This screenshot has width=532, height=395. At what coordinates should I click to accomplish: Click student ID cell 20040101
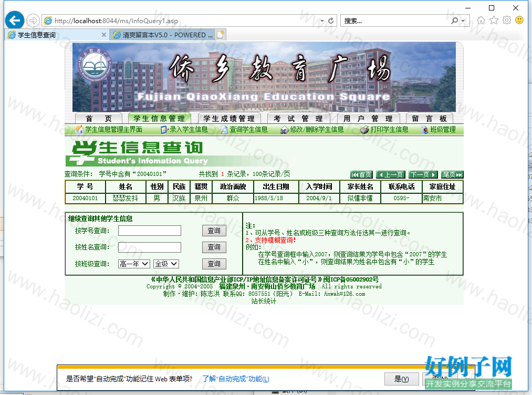(x=85, y=198)
